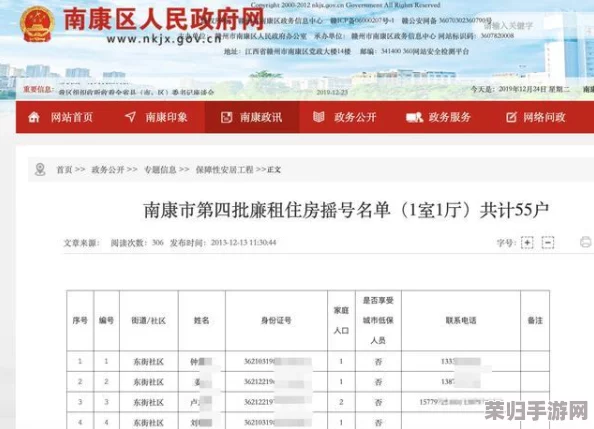
Task: Click the news icon beside 南康政讯
Action: (x=227, y=117)
